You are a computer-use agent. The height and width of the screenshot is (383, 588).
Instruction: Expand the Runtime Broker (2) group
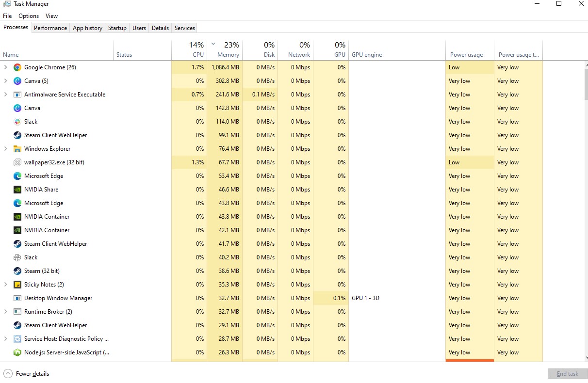(x=6, y=312)
